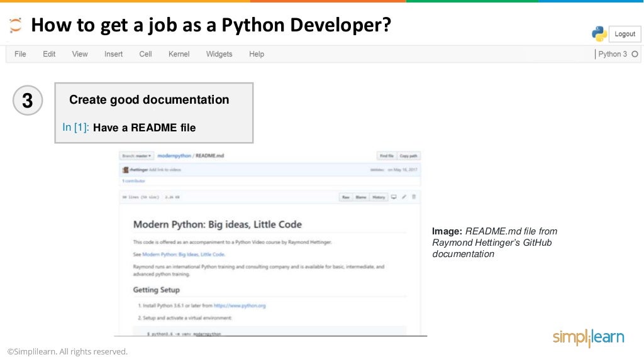Screen dimensions: 644x362
Task: Open the File menu
Action: pos(20,54)
